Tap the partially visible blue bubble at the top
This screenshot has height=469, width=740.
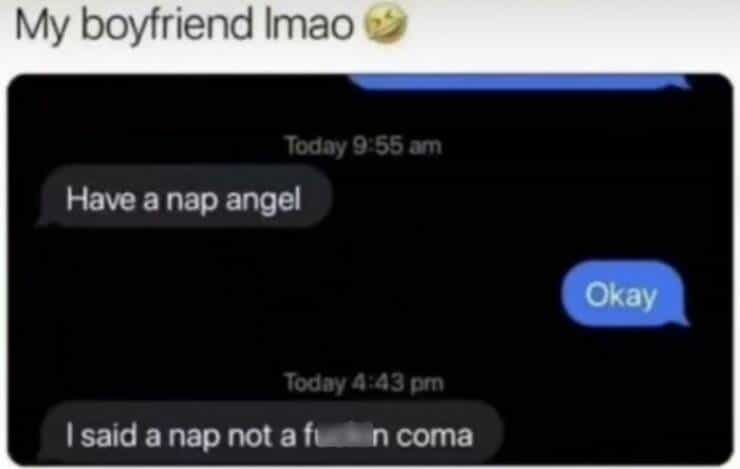pos(519,82)
